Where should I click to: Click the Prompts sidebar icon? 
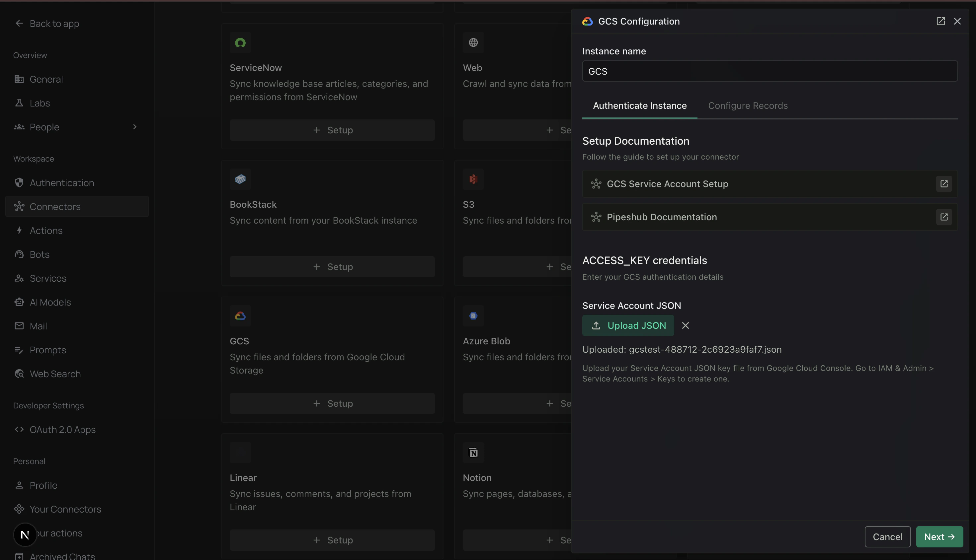pos(19,350)
